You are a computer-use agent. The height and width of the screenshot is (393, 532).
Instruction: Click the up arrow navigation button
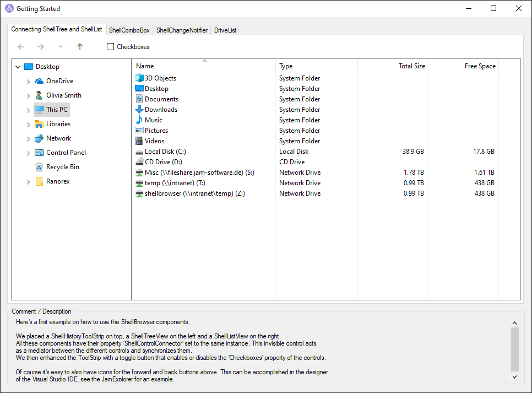pos(80,47)
